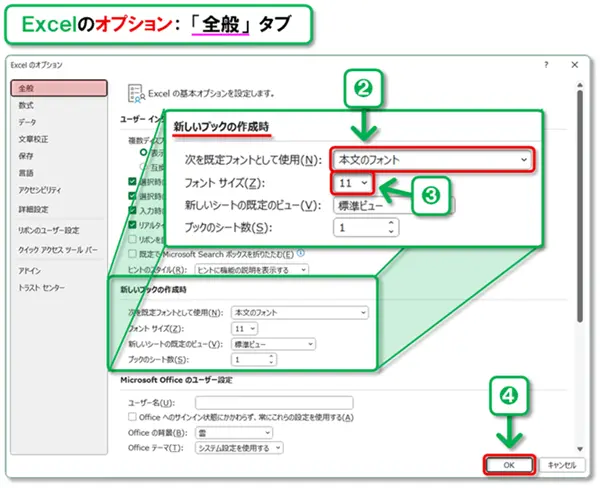Image resolution: width=600 pixels, height=488 pixels.
Task: Open the Office の背景 dropdown
Action: 234,433
